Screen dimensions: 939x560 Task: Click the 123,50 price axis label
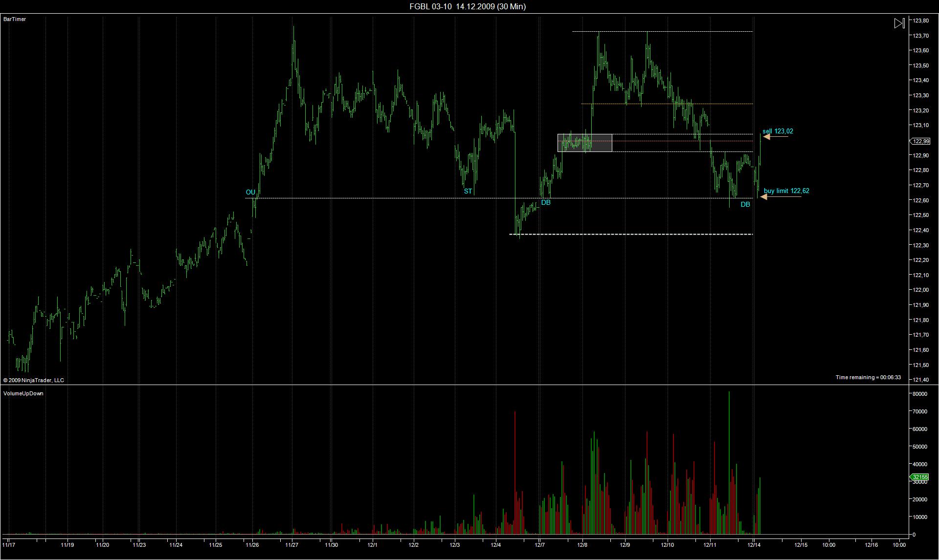point(920,65)
